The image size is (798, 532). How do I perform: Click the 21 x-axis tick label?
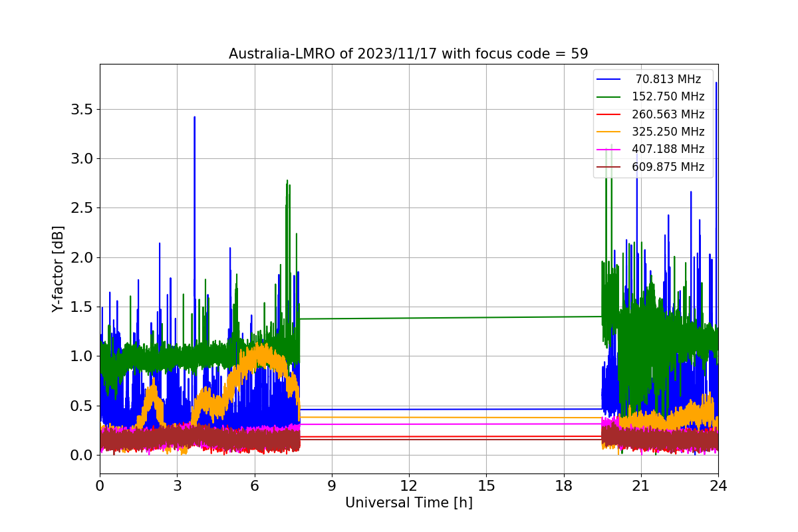(x=640, y=486)
